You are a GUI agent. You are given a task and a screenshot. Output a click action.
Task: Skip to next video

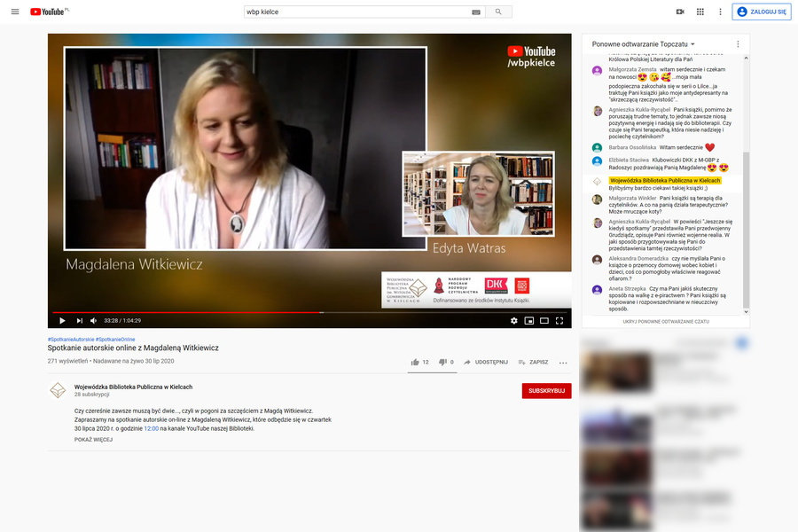tap(79, 320)
